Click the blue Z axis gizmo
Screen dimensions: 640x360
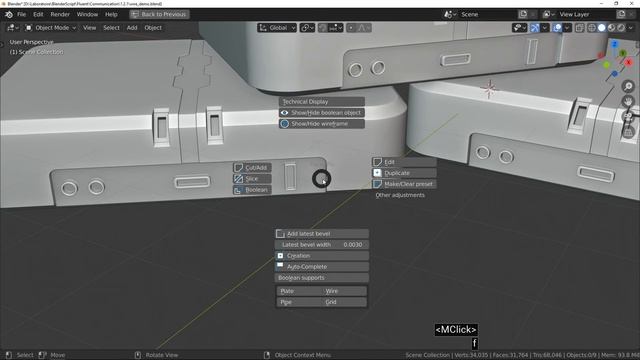(x=615, y=44)
